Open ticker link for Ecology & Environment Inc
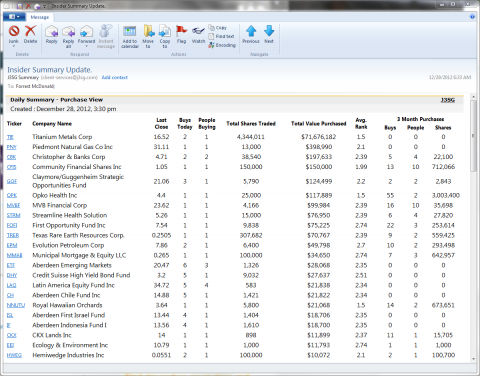Screen dimensions: 480x376 click(10, 345)
